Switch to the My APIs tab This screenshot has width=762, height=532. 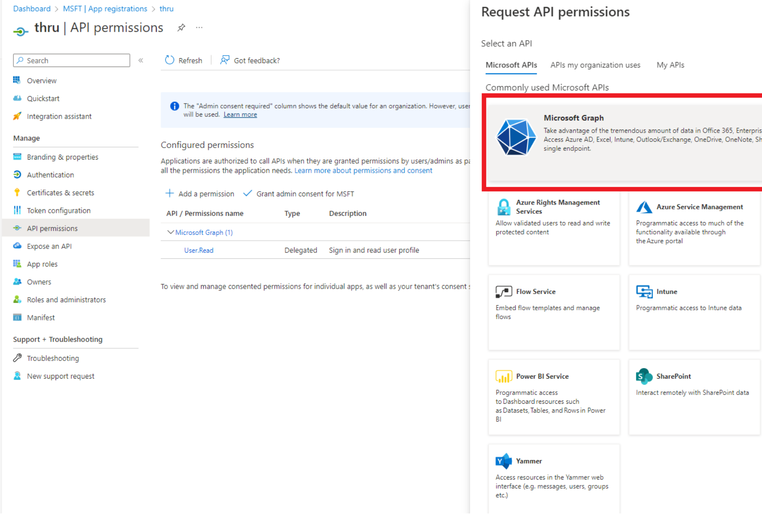[670, 65]
